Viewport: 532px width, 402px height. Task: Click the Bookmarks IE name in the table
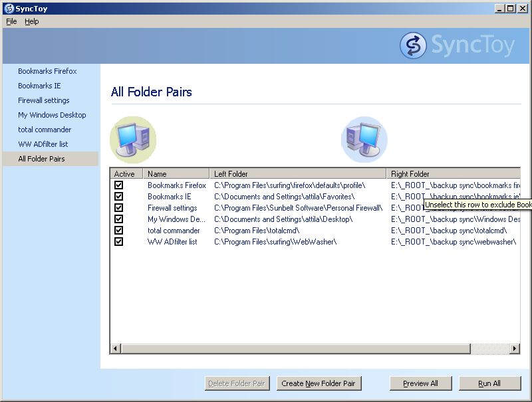tap(170, 197)
